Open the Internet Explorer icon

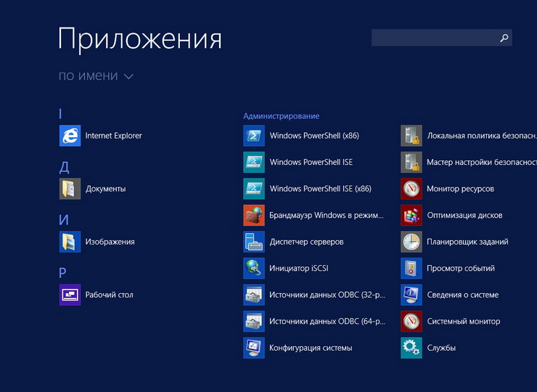[x=70, y=136]
